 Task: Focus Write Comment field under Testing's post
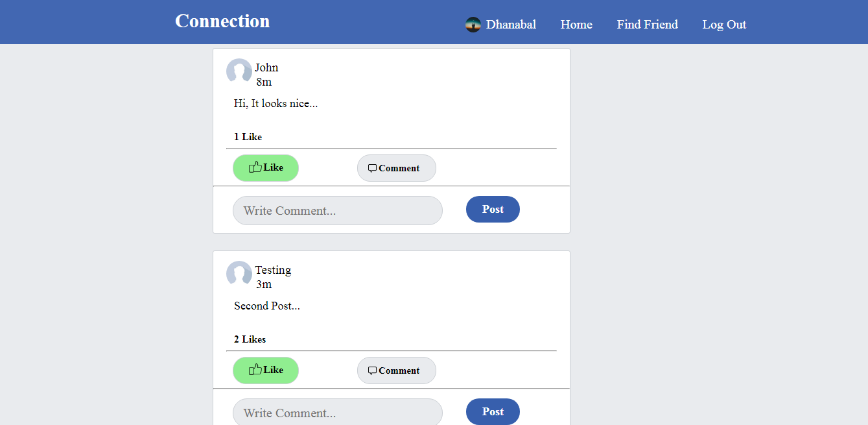pyautogui.click(x=337, y=413)
